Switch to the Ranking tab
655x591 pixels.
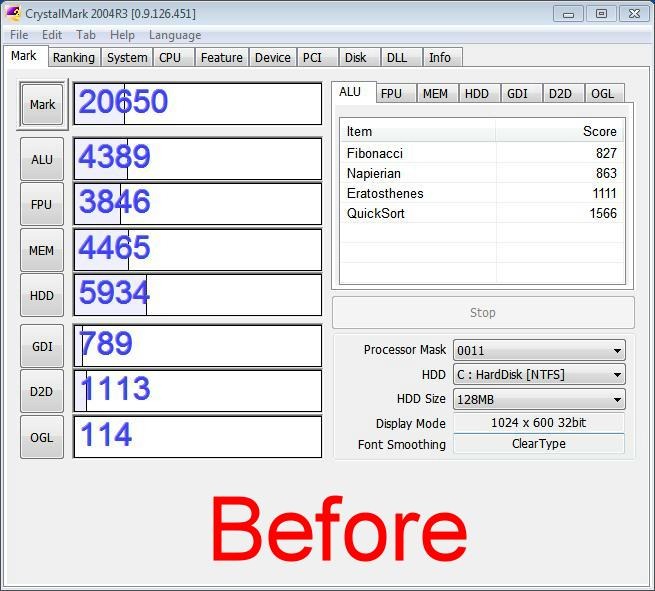coord(73,58)
